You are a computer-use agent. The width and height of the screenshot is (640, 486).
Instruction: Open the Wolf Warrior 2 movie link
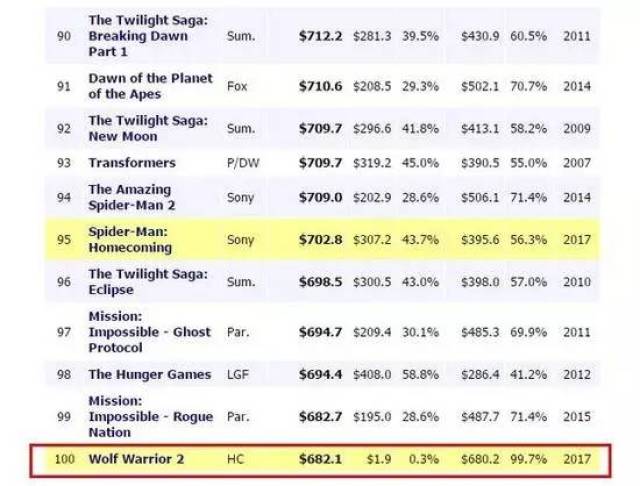point(136,459)
